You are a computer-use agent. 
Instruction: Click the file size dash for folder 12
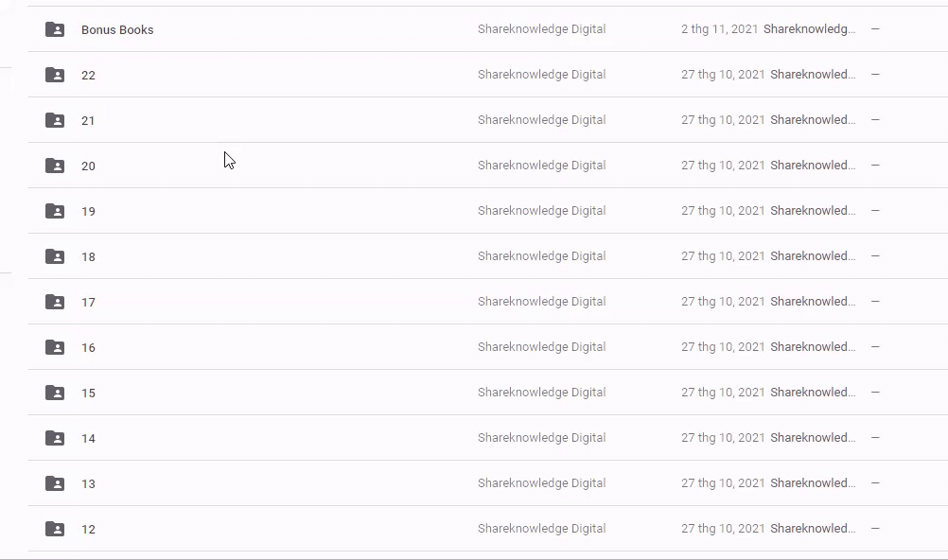point(875,529)
